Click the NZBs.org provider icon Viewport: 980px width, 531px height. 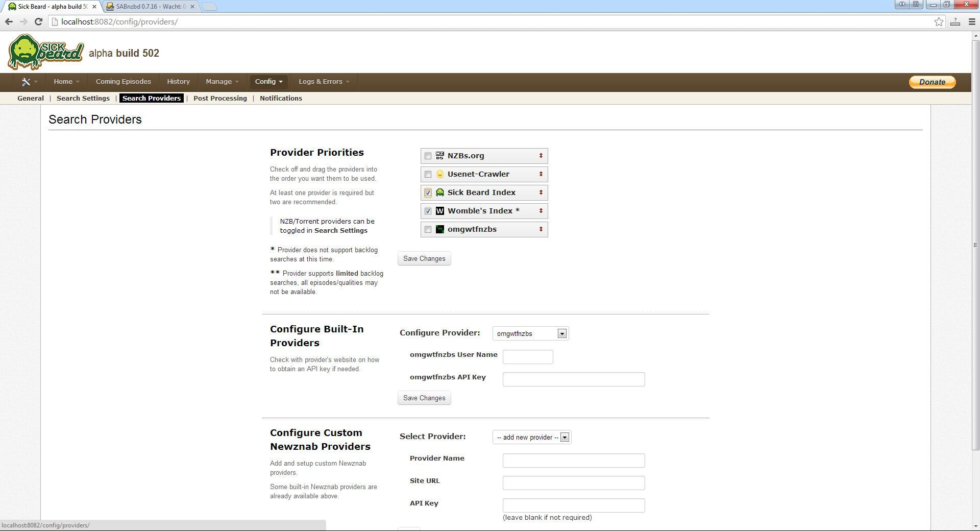(x=440, y=156)
